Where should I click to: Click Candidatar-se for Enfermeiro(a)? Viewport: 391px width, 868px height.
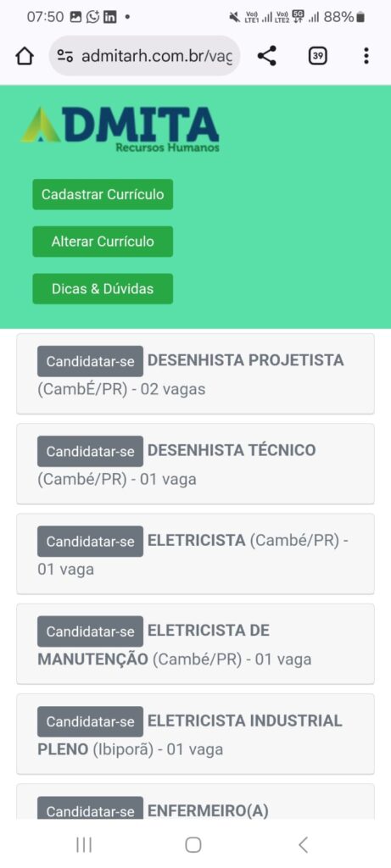[90, 809]
